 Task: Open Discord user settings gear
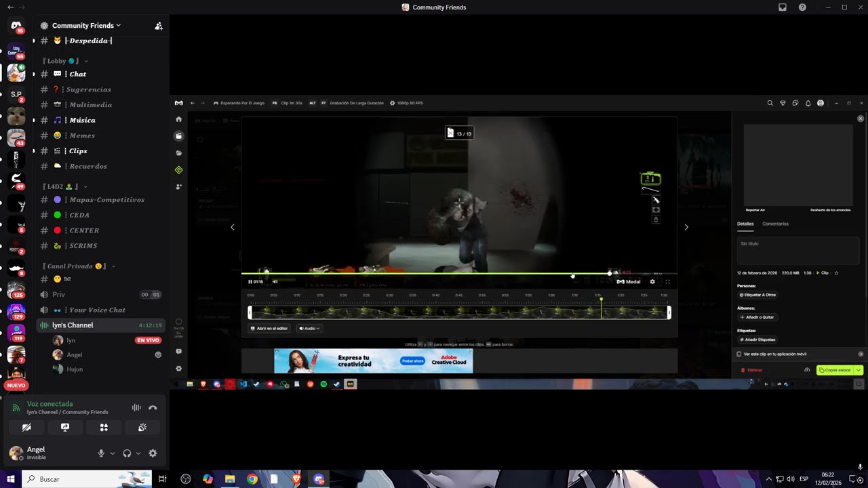[x=153, y=453]
